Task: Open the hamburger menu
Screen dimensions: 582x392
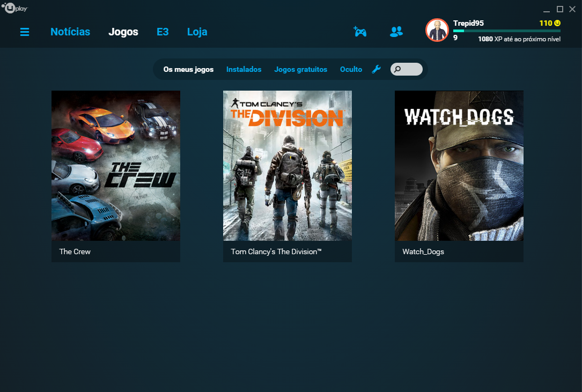Action: pos(25,32)
